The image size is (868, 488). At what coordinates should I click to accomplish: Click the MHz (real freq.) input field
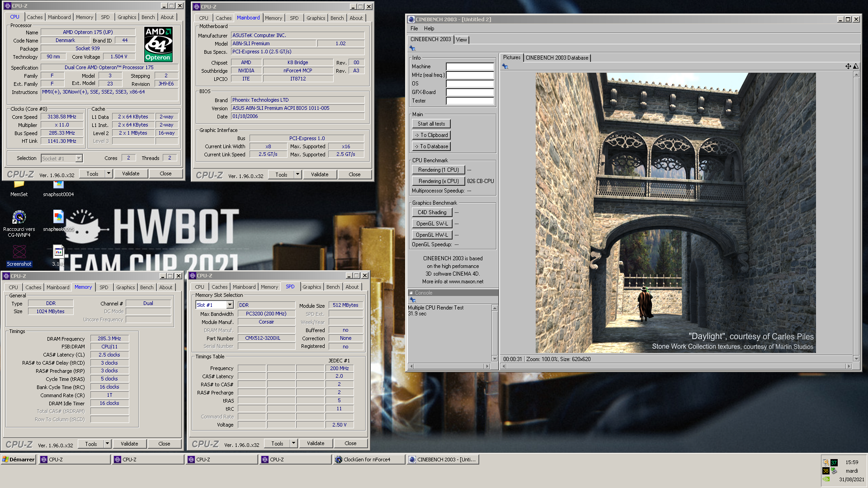tap(470, 75)
